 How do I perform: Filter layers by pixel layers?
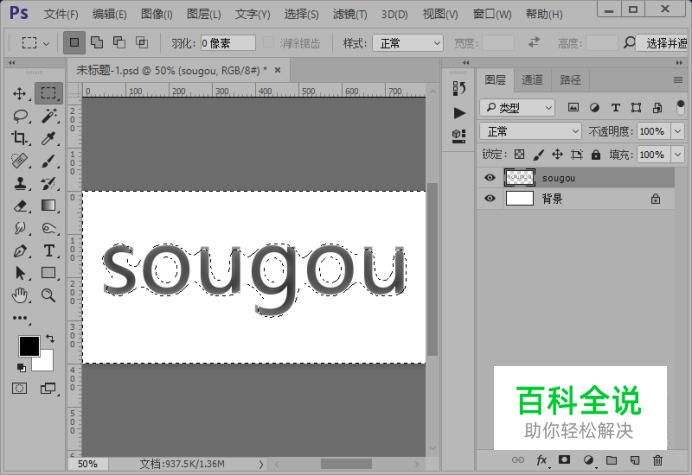[x=573, y=107]
